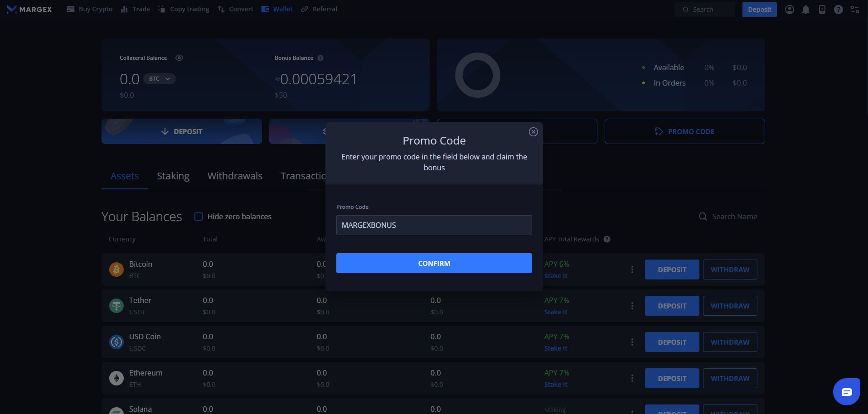Close the Promo Code dialog
Screen dimensions: 868x414
point(533,132)
